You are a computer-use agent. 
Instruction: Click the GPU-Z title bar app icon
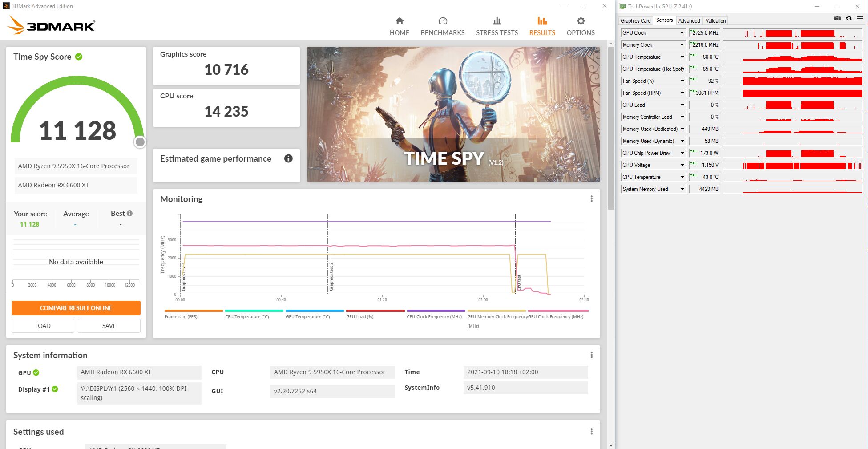(623, 6)
